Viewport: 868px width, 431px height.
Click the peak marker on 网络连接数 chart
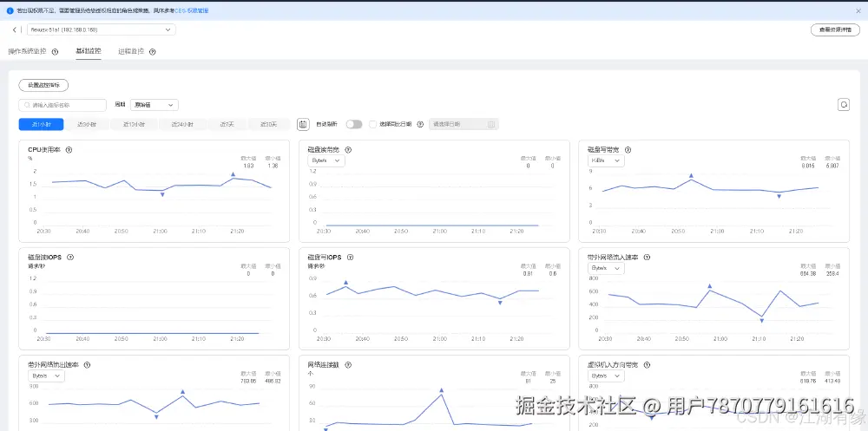tap(442, 390)
